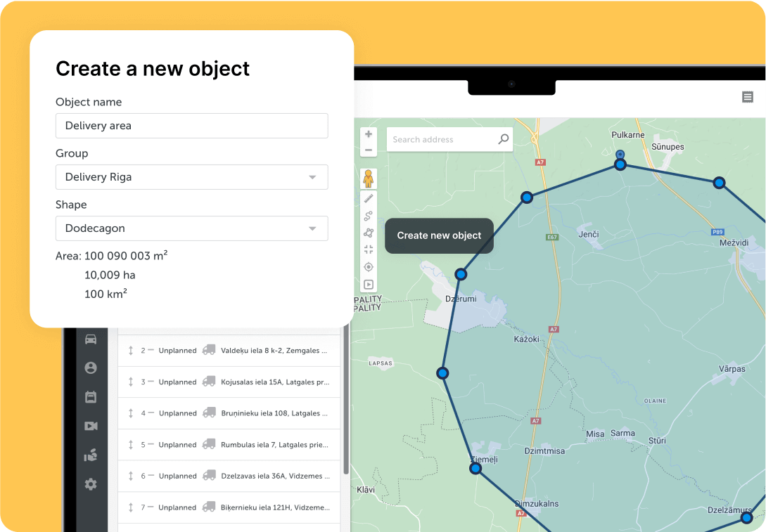Click the reorder arrows for row 6

pyautogui.click(x=130, y=476)
